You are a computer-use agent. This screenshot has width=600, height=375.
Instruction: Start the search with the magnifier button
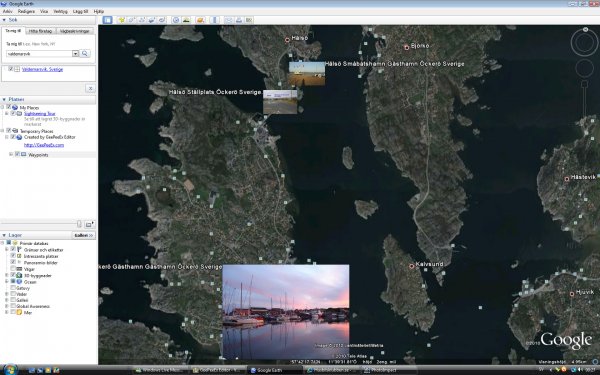(x=85, y=54)
